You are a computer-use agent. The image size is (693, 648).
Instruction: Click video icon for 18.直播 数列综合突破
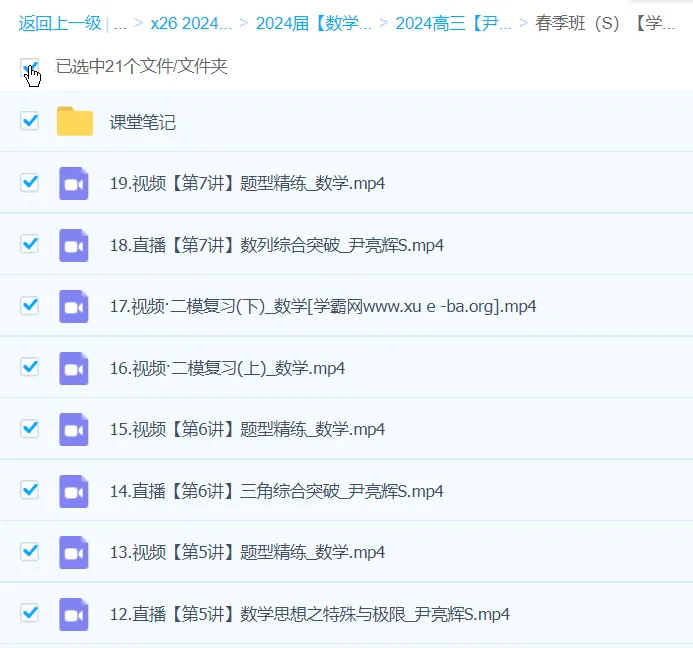tap(74, 245)
